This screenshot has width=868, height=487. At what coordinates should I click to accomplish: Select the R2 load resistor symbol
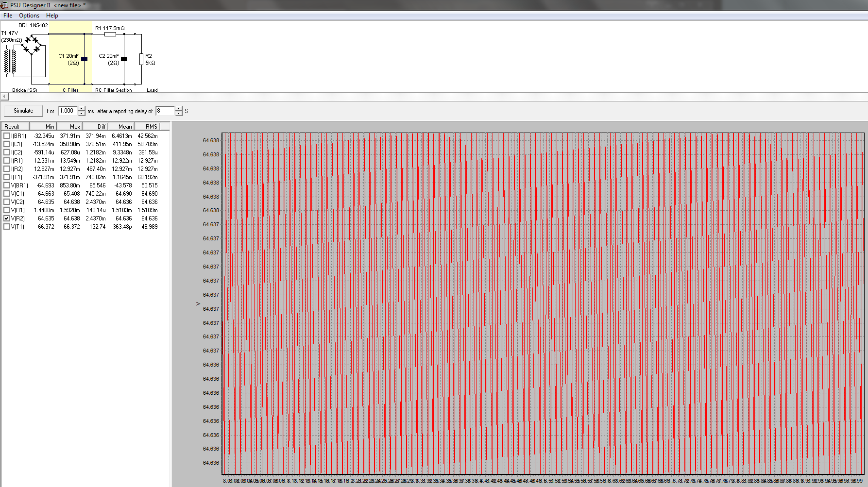(x=141, y=59)
